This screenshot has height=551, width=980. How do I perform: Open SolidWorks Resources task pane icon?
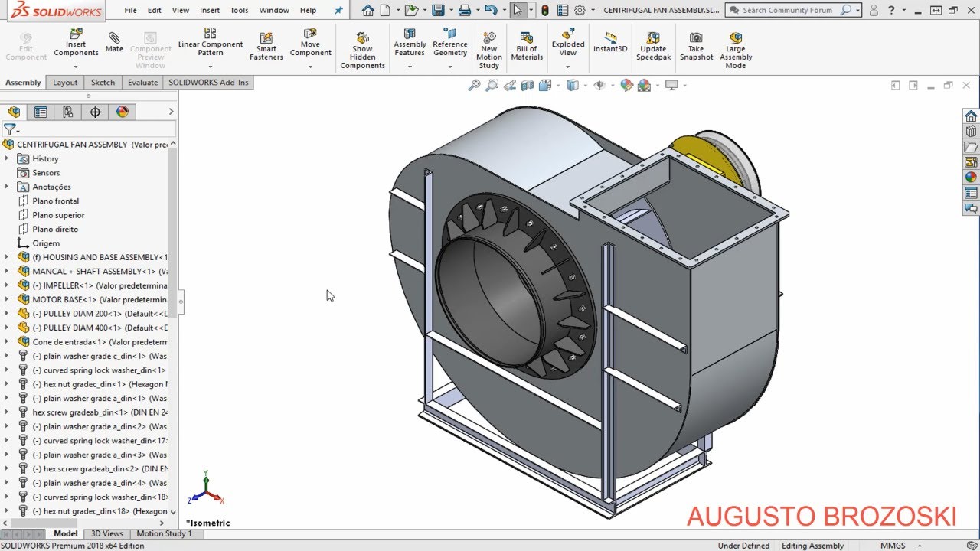click(971, 116)
